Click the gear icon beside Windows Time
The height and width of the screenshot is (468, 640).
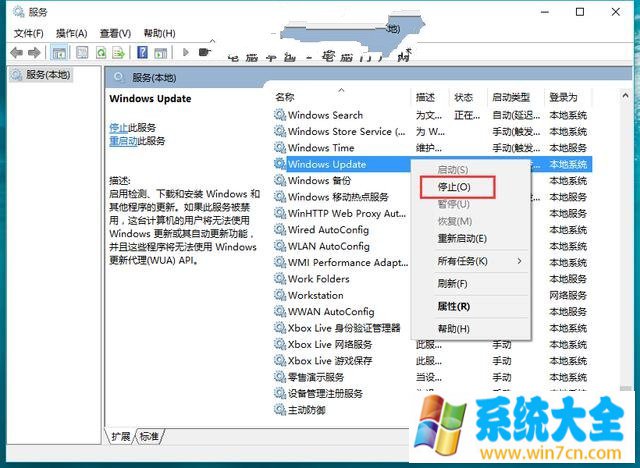coord(280,148)
